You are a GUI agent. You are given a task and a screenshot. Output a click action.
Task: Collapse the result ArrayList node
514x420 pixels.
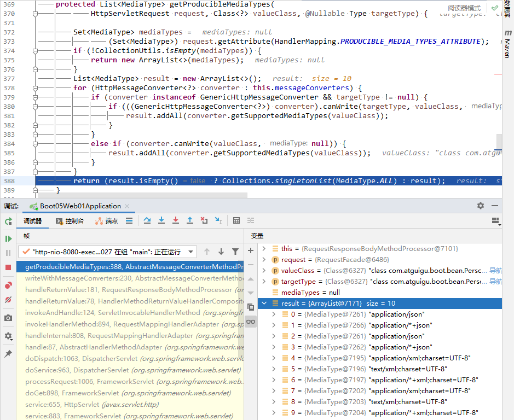(264, 304)
